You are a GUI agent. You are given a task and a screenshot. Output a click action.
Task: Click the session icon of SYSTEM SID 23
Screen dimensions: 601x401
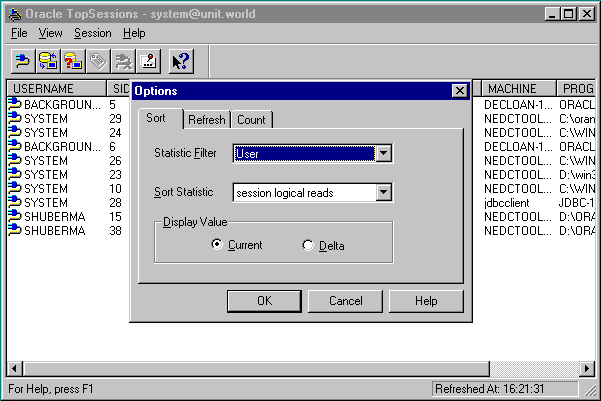point(15,174)
